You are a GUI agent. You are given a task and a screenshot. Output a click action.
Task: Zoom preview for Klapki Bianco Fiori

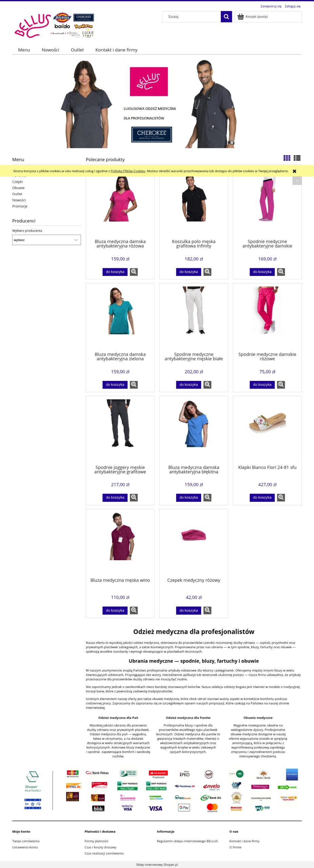click(281, 497)
